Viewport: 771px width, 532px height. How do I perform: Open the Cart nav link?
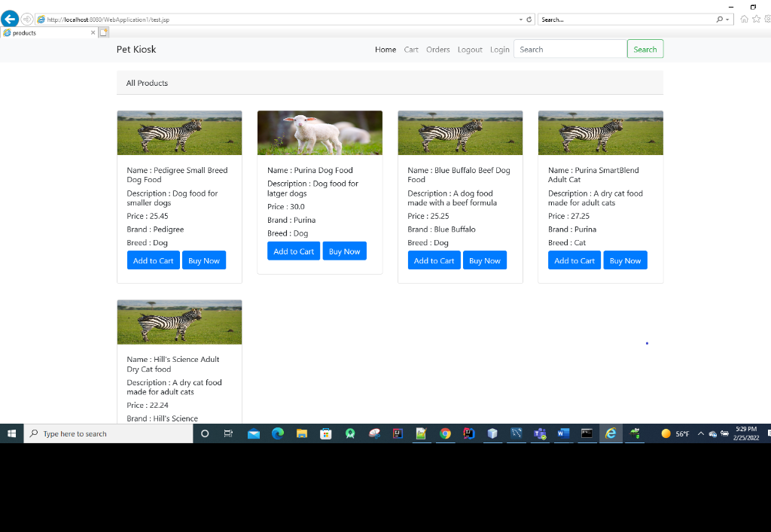tap(411, 49)
